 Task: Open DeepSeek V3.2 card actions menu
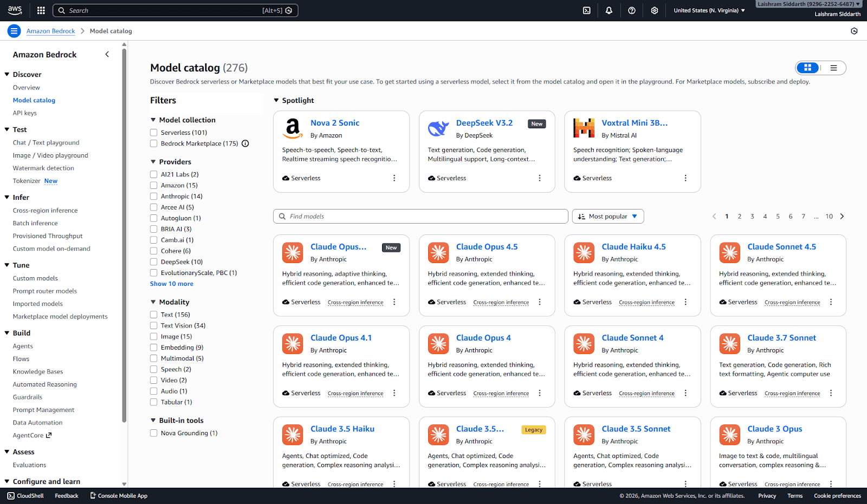point(539,178)
